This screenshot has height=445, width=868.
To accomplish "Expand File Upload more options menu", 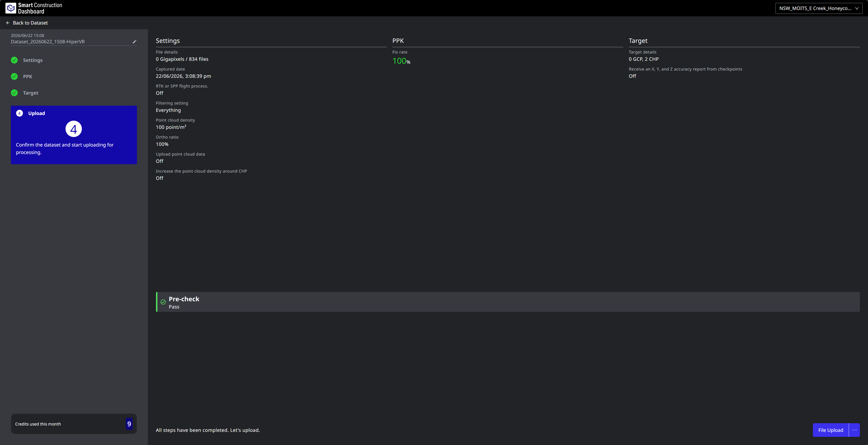I will click(854, 430).
